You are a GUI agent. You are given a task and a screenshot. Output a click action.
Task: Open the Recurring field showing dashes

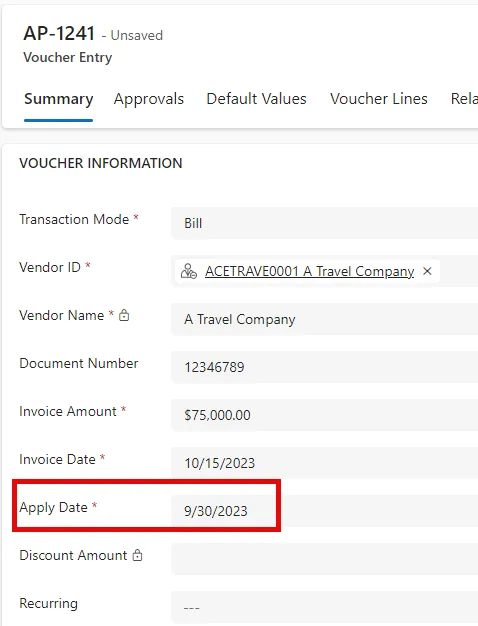324,607
